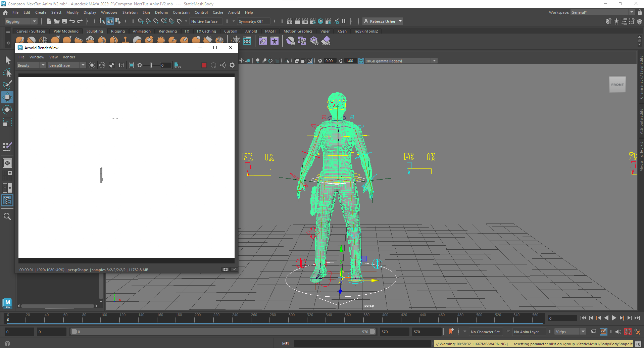Toggle cached playback button
The height and width of the screenshot is (348, 644).
(603, 332)
